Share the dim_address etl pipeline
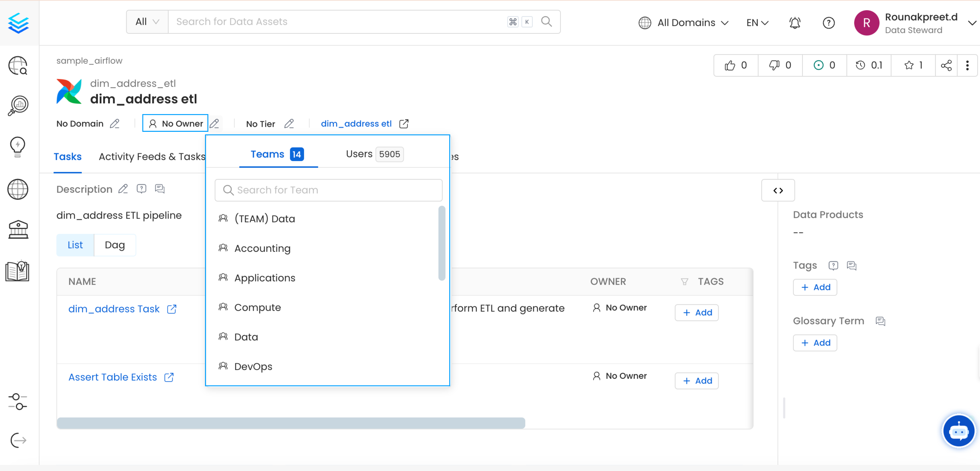This screenshot has width=980, height=471. (x=947, y=65)
